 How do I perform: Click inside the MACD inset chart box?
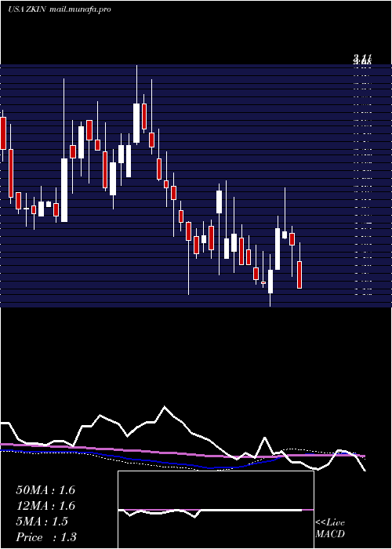216,510
